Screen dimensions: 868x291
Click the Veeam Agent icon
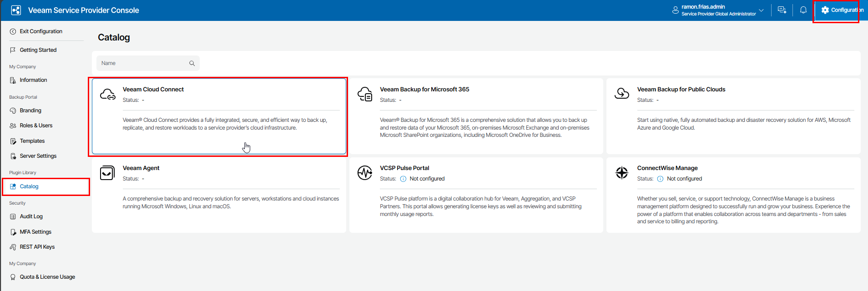[x=107, y=173]
